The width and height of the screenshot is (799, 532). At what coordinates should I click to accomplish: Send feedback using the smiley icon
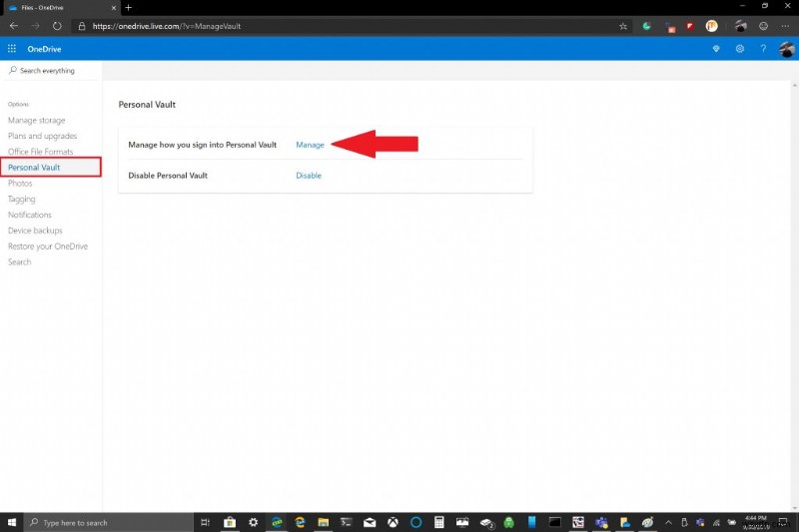pyautogui.click(x=763, y=26)
